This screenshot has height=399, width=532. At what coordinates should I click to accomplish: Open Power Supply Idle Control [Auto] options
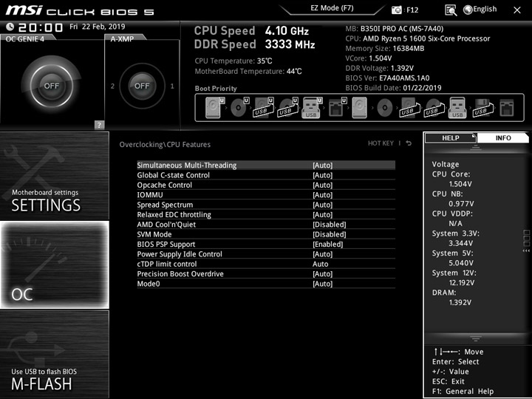point(322,253)
